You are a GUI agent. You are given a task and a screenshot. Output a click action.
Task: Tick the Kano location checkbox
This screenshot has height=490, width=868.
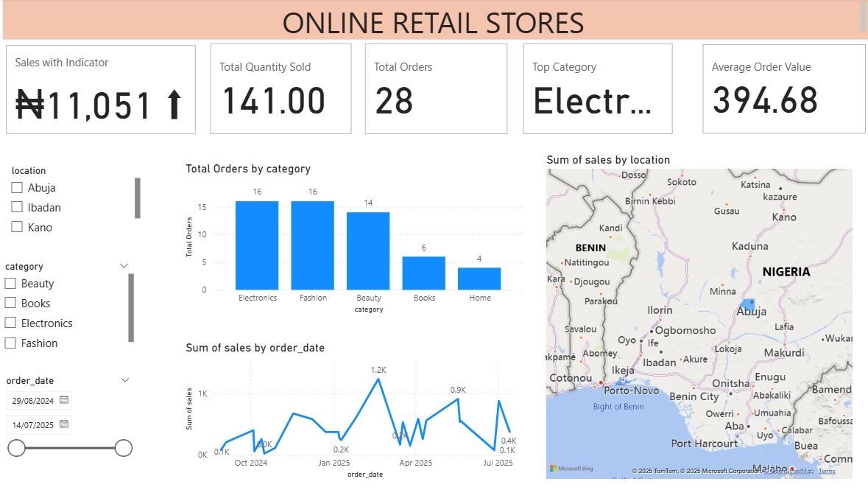[17, 227]
